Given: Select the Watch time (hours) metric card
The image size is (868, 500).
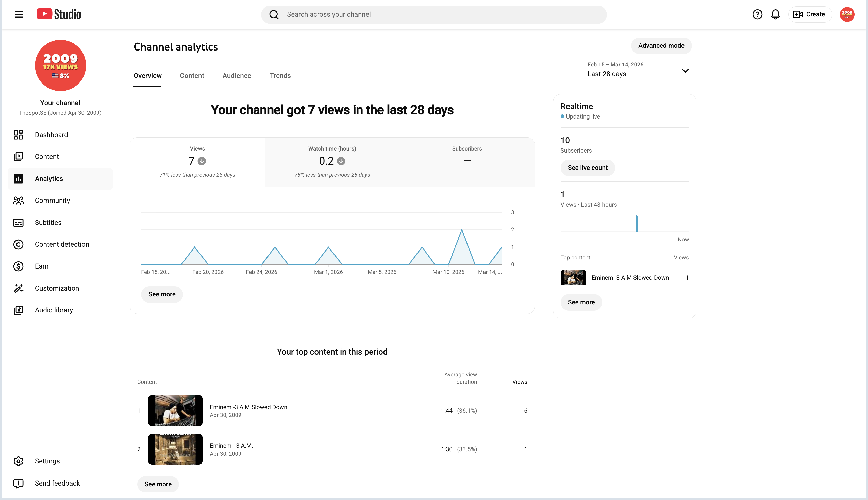Looking at the screenshot, I should click(x=332, y=162).
